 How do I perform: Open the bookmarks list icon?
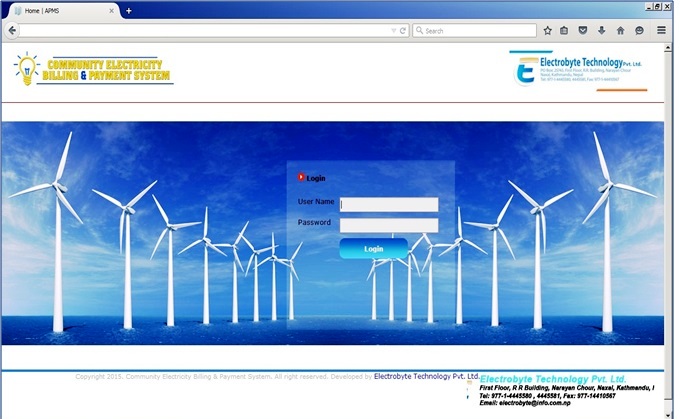(x=564, y=30)
